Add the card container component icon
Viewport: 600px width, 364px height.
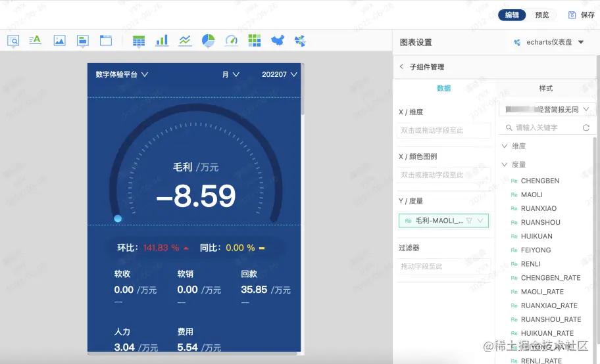83,41
